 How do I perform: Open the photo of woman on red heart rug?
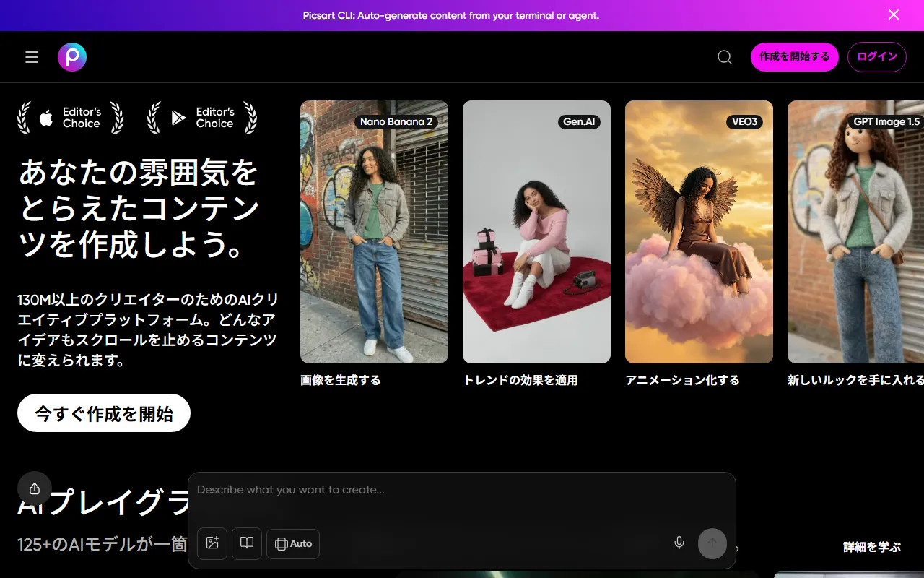click(536, 232)
